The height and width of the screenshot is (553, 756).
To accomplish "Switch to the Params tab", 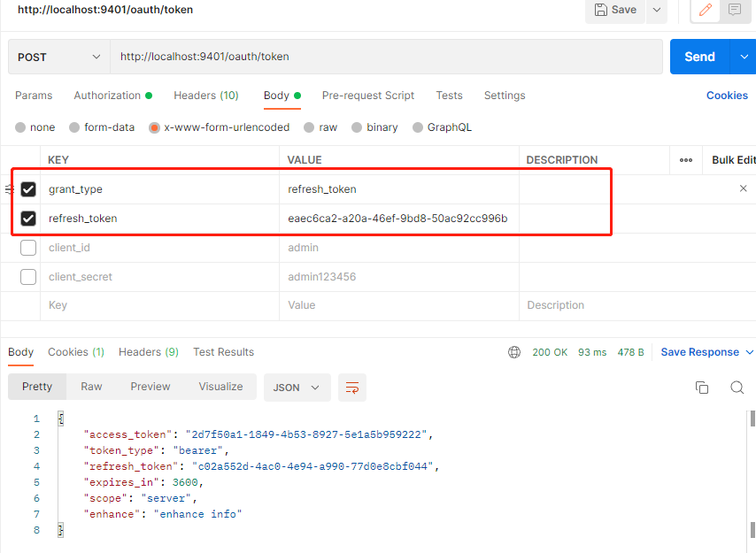I will click(34, 96).
